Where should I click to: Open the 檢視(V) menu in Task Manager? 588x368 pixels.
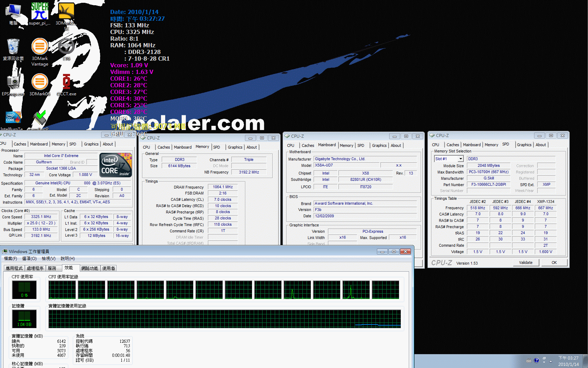pyautogui.click(x=48, y=259)
